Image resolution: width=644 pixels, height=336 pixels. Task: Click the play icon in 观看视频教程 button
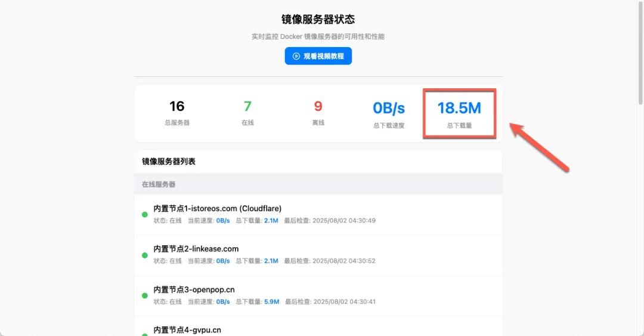coord(296,56)
